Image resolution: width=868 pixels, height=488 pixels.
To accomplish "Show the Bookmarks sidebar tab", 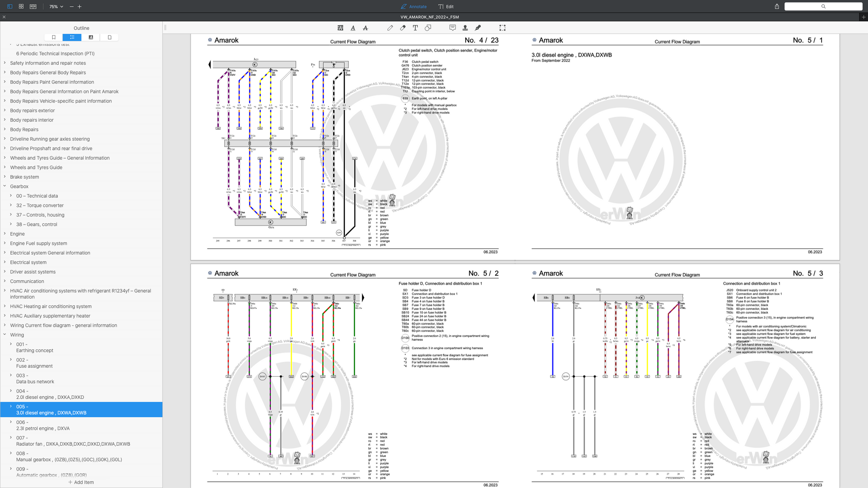I will (54, 37).
